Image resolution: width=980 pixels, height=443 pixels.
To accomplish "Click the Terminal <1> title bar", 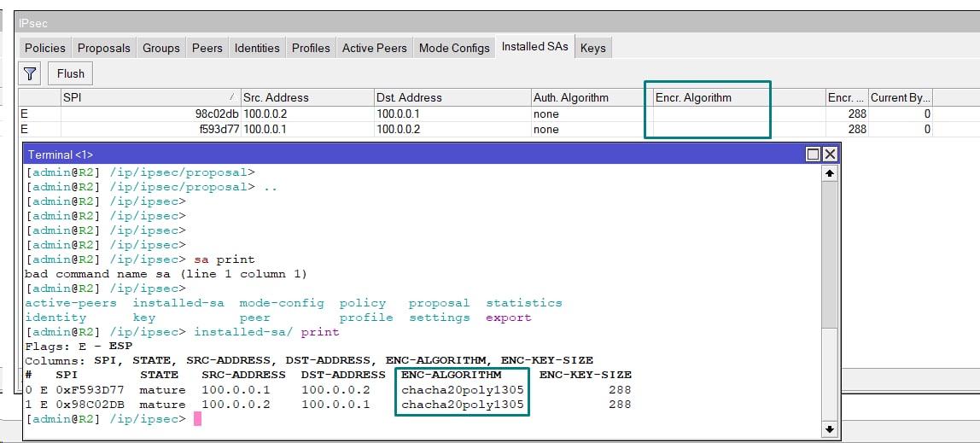I will click(x=431, y=154).
